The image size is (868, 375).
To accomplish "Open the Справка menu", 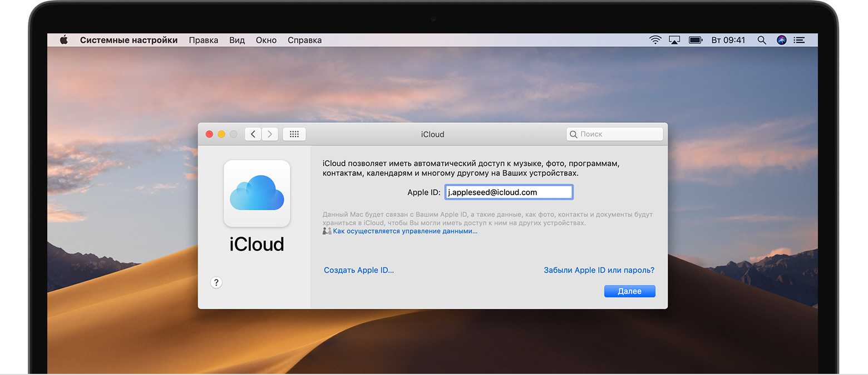I will click(x=304, y=40).
